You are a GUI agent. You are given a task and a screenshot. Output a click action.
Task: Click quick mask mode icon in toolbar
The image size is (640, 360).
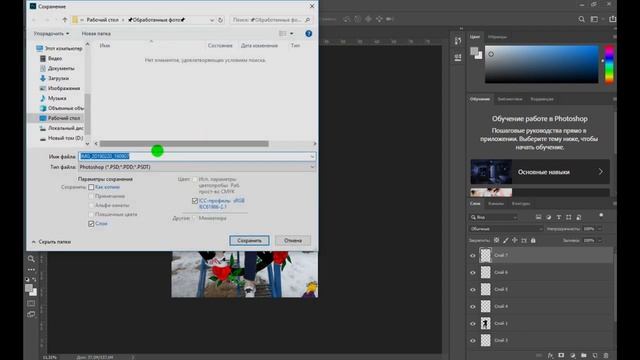(31, 304)
